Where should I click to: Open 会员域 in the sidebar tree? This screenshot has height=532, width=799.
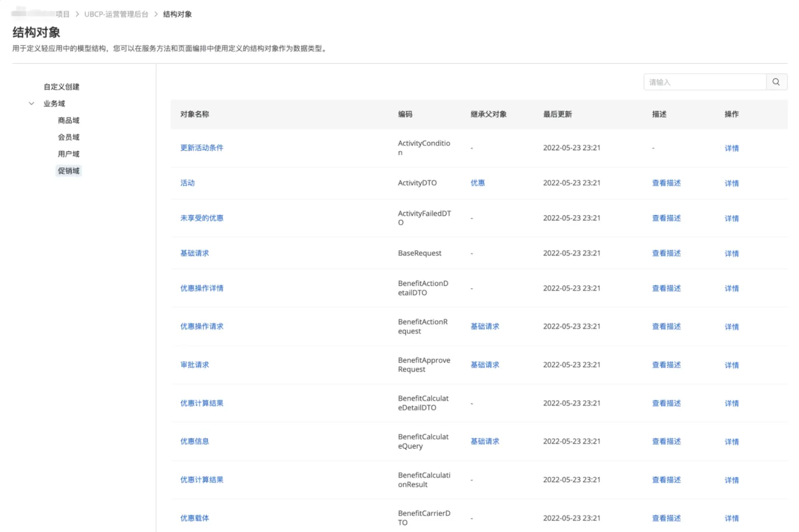tap(68, 137)
